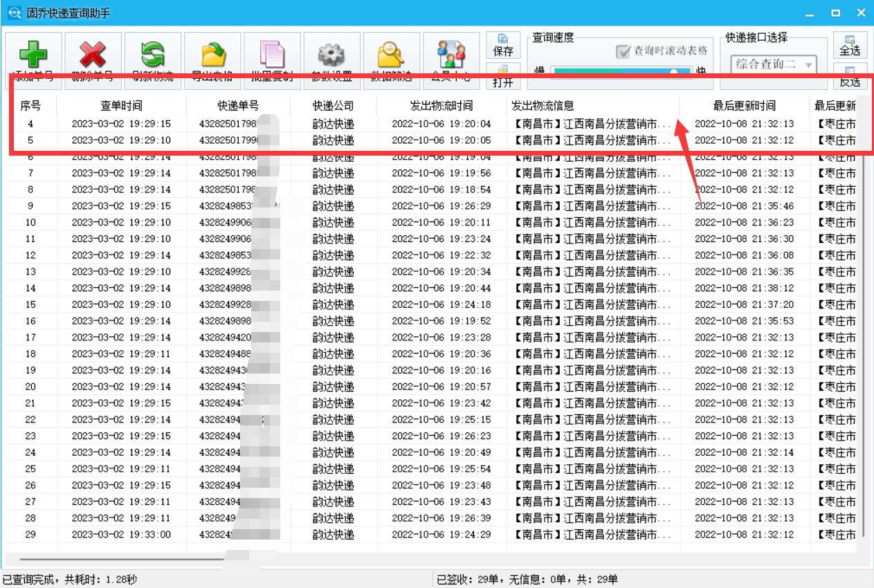Export the table via 导出表格 folder icon
Viewport: 874px width, 588px height.
point(212,60)
